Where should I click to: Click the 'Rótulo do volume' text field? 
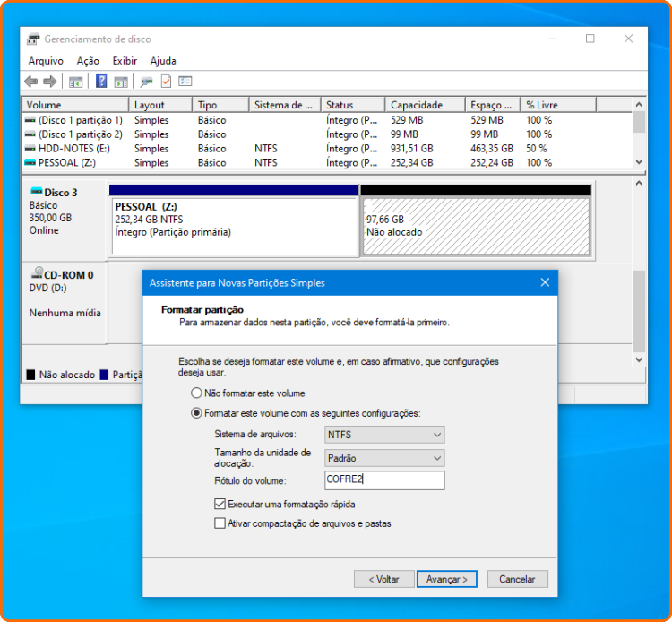[384, 480]
